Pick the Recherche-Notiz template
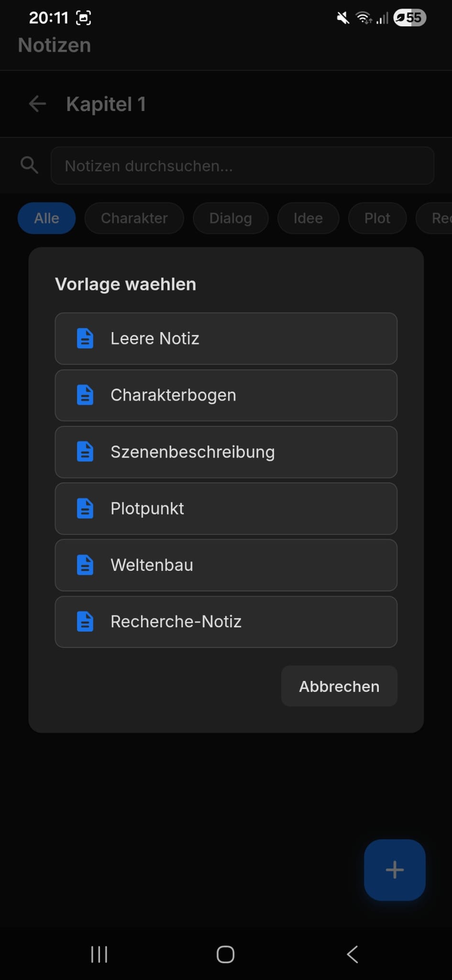 click(226, 622)
